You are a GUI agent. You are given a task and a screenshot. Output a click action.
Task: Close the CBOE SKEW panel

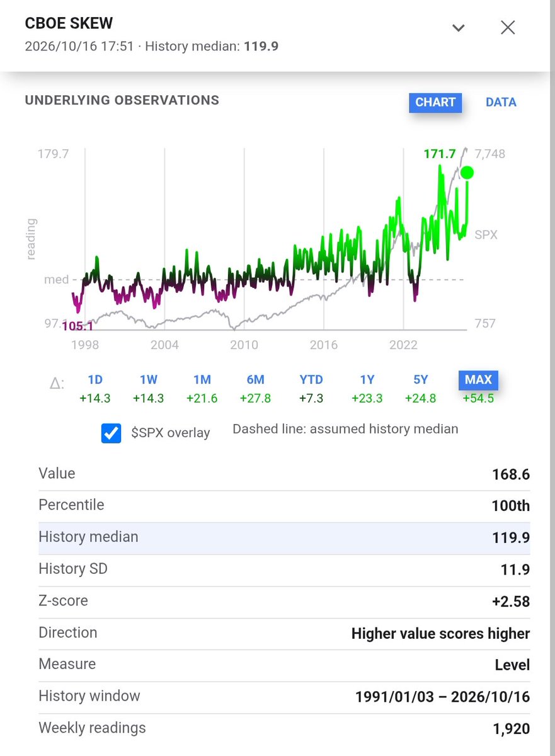[508, 27]
